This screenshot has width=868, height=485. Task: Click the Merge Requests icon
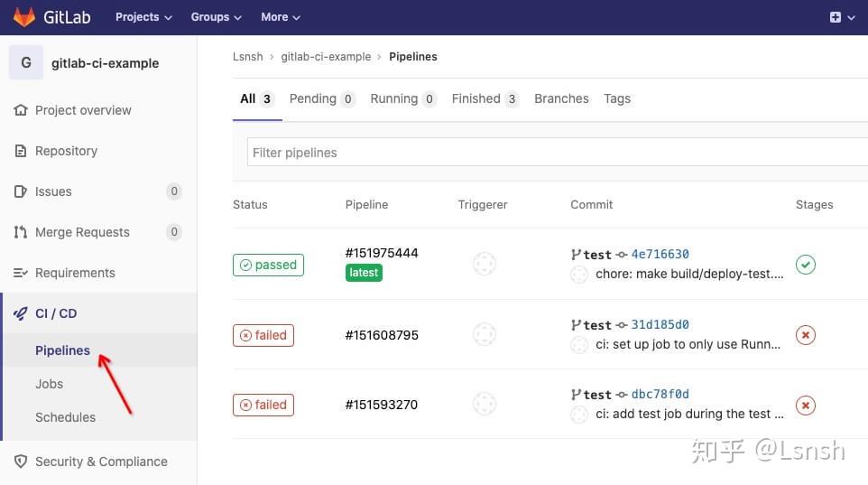(21, 232)
